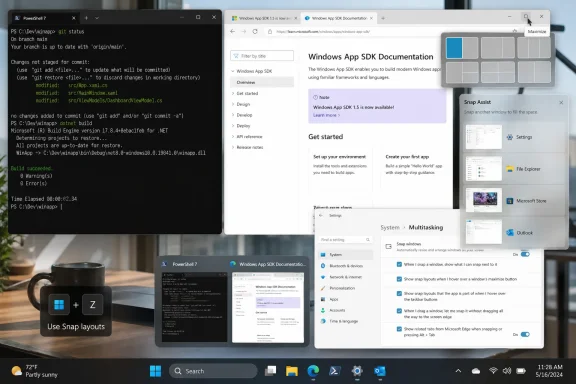Expand the API reference section

[233, 136]
